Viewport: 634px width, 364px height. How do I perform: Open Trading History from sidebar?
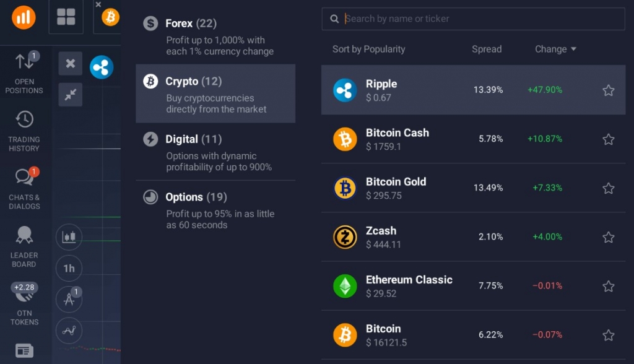(x=24, y=131)
